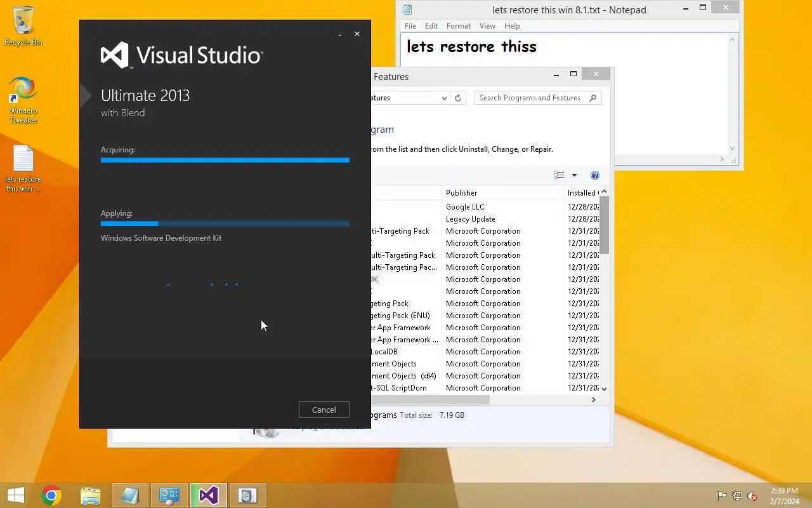812x508 pixels.
Task: Open the Format menu in Notepad
Action: [458, 26]
